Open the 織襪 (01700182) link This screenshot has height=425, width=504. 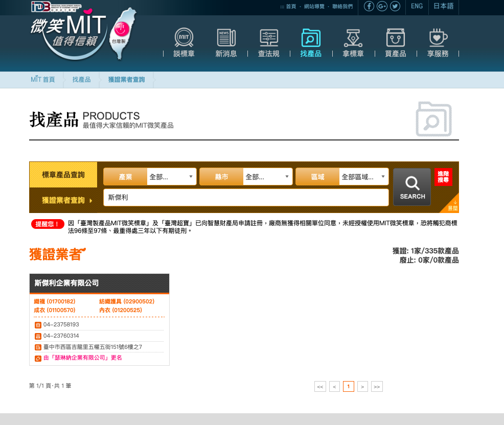click(55, 301)
